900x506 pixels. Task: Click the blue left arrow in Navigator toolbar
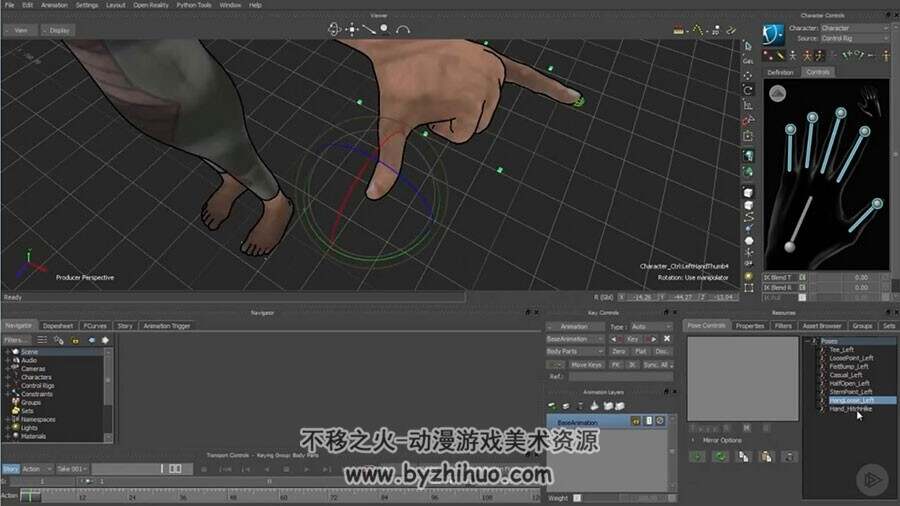coord(91,340)
